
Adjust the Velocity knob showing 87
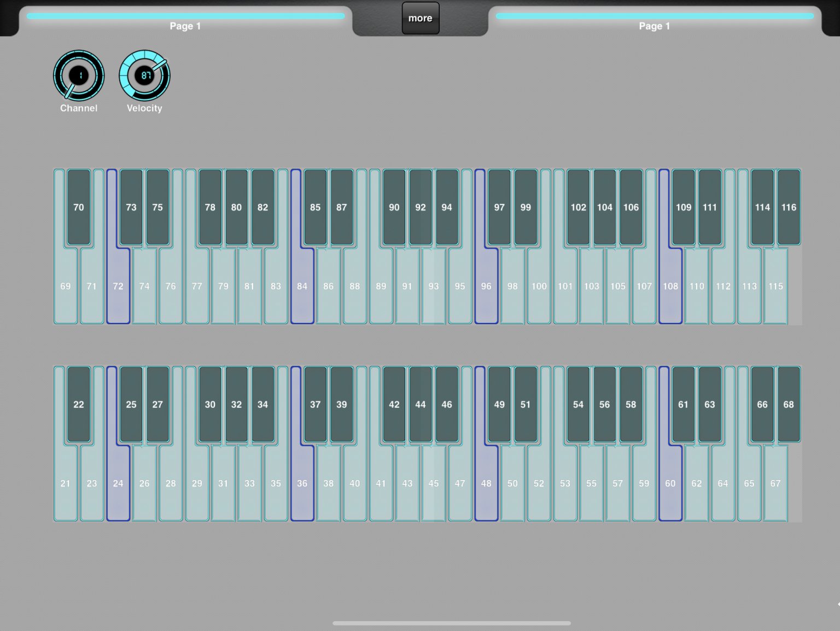point(144,75)
